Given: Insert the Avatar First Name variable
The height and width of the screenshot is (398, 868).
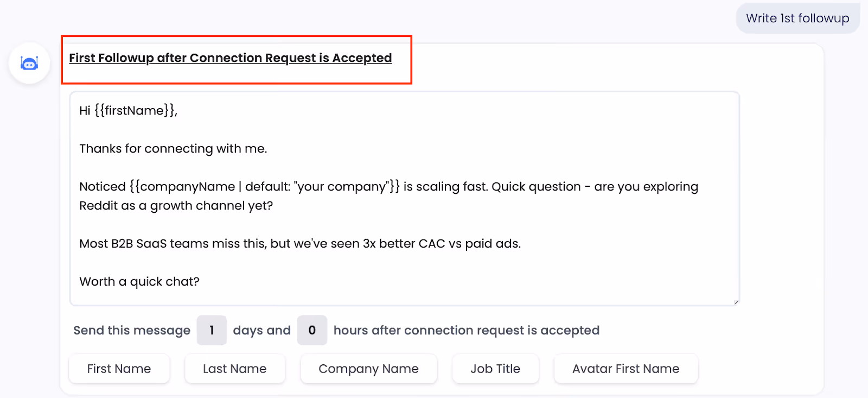Looking at the screenshot, I should pos(626,369).
